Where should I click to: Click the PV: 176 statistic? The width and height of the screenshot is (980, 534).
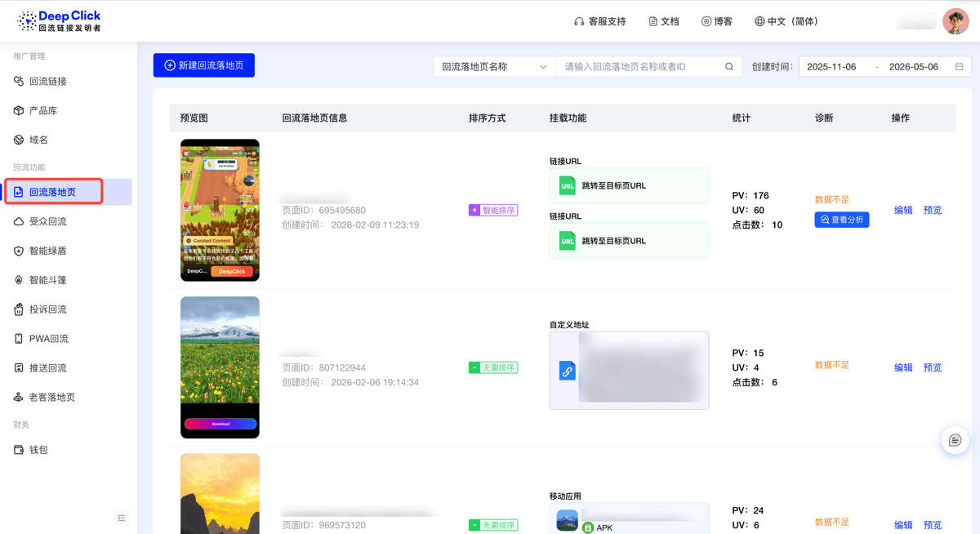click(x=751, y=195)
